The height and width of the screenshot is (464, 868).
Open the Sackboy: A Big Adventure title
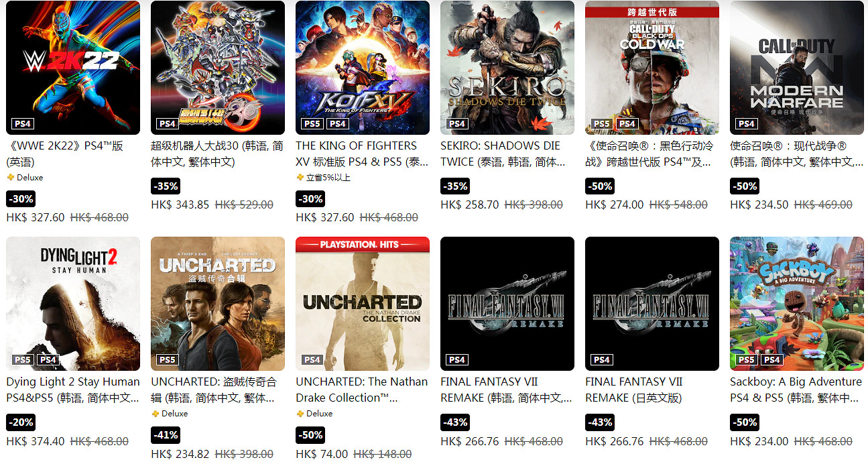(x=796, y=390)
